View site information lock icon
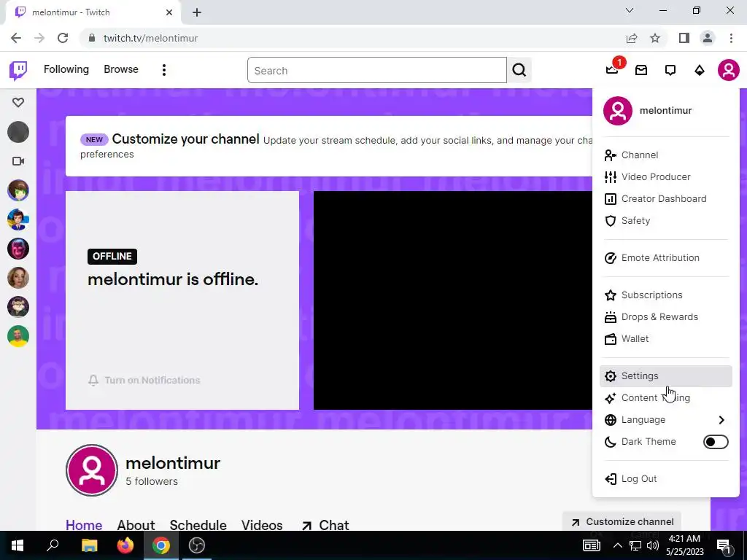Screen dimensions: 747x560 tap(91, 38)
